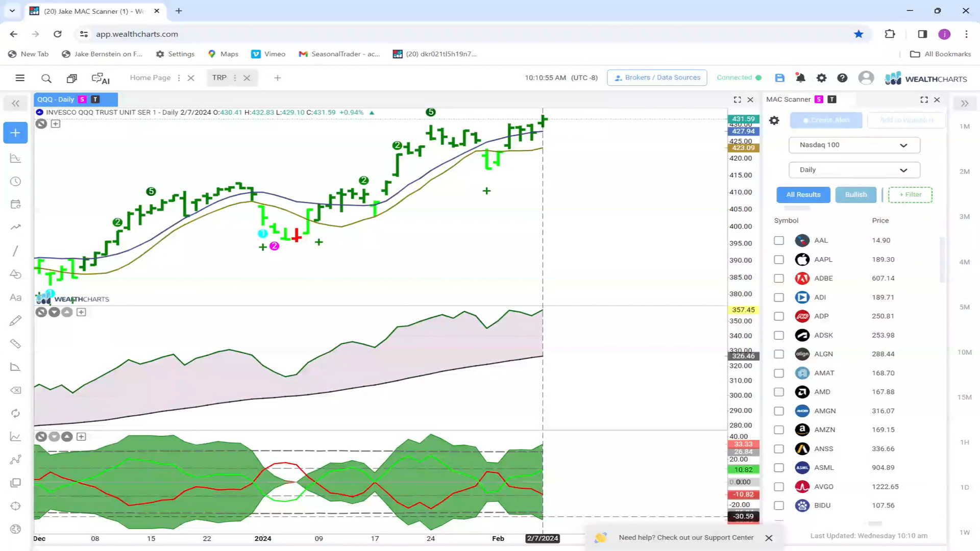Check the AMZN symbol checkbox
This screenshot has height=551, width=980.
778,430
